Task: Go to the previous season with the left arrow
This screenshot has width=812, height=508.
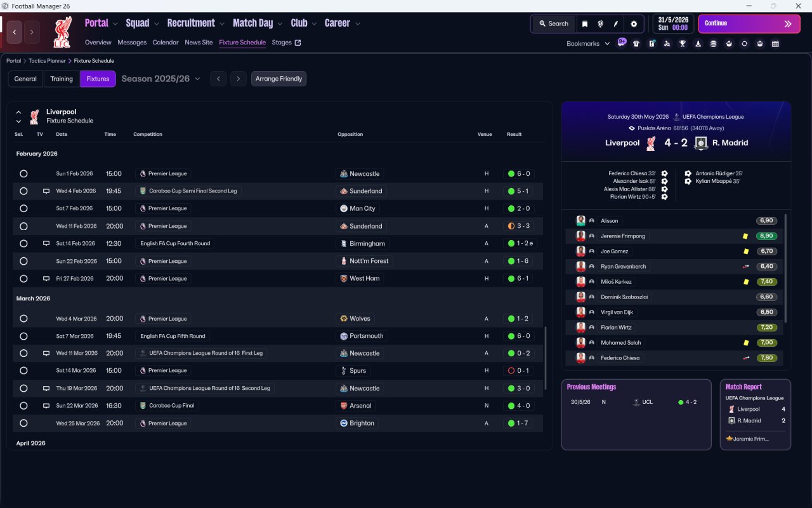Action: [218, 79]
